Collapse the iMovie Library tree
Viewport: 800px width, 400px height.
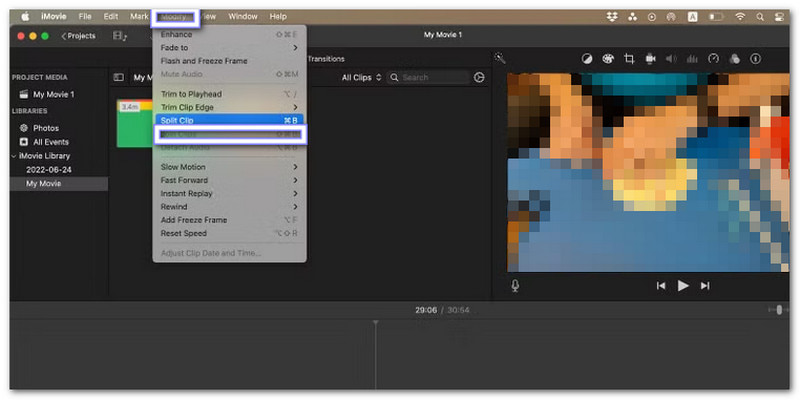coord(15,156)
